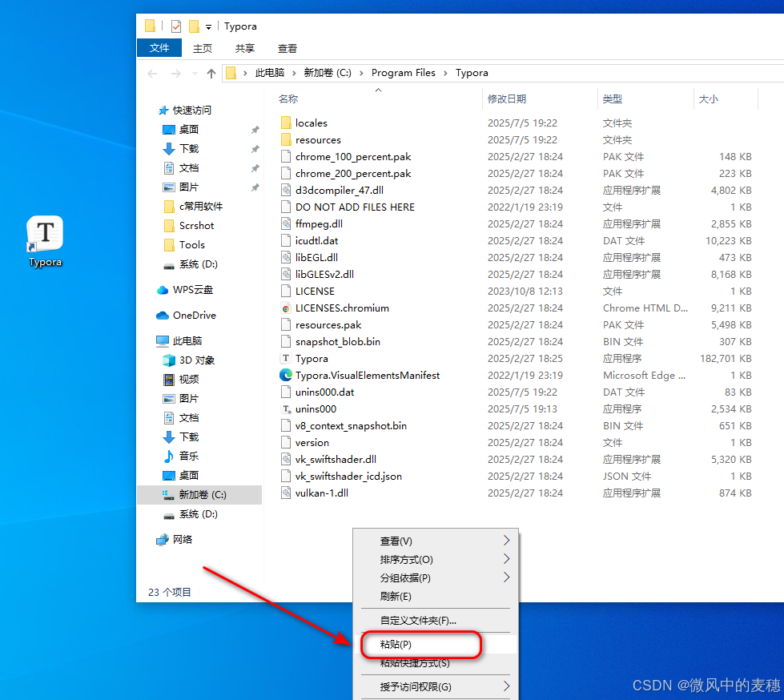784x700 pixels.
Task: Select 快速访问 in the navigation pane
Action: (x=186, y=111)
